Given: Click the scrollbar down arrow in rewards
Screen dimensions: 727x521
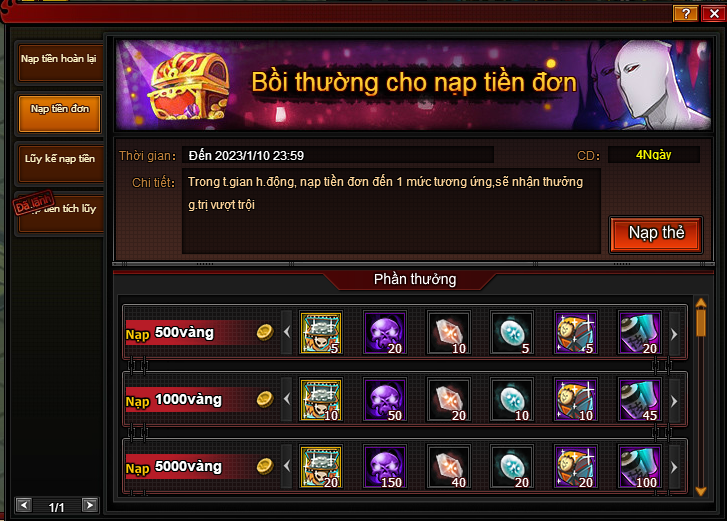Looking at the screenshot, I should point(701,491).
